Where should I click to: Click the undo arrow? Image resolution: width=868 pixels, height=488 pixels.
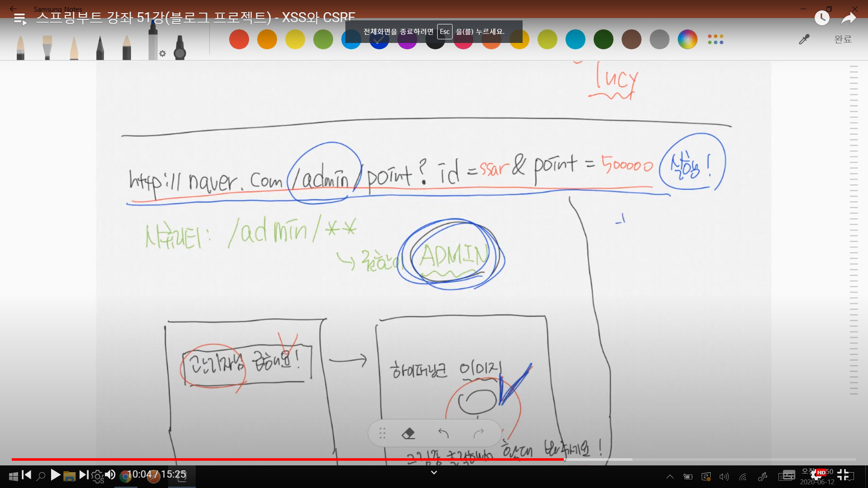click(x=443, y=433)
